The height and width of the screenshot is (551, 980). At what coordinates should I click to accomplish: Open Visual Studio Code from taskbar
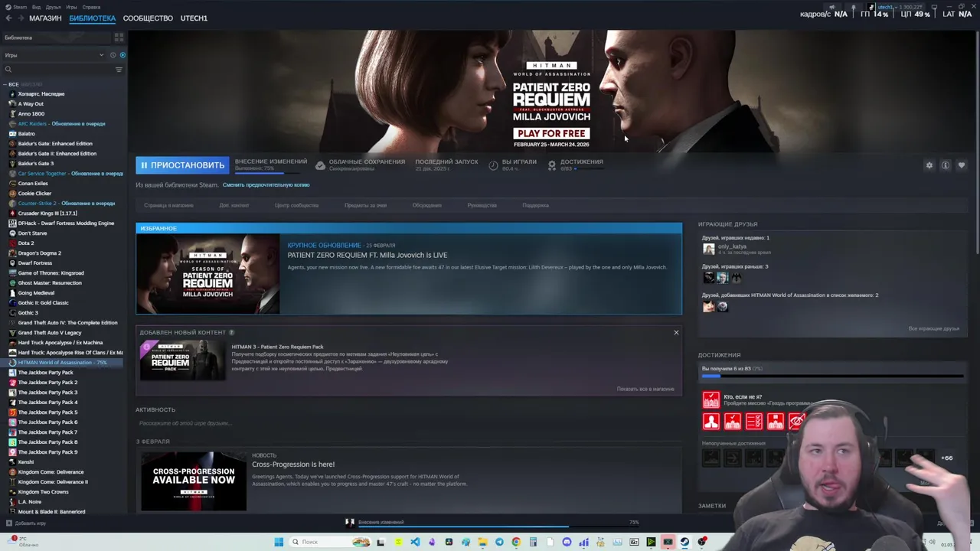point(415,542)
